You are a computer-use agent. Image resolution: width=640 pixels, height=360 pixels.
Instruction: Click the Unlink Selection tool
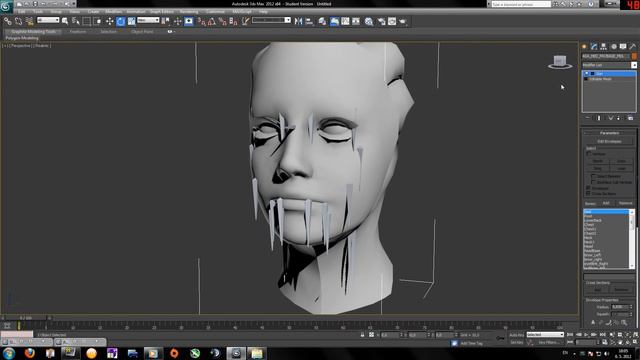pos(18,21)
